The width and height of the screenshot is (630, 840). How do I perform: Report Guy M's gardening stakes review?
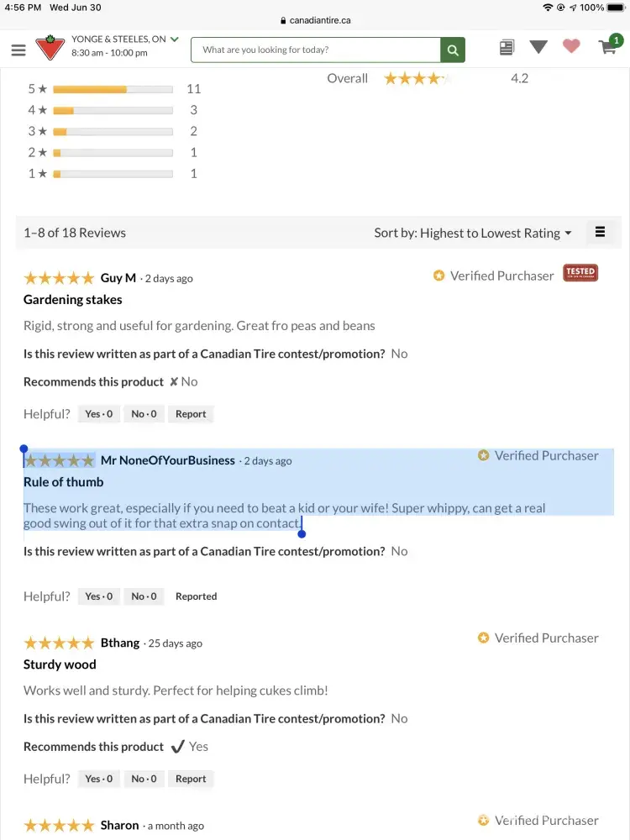tap(191, 414)
